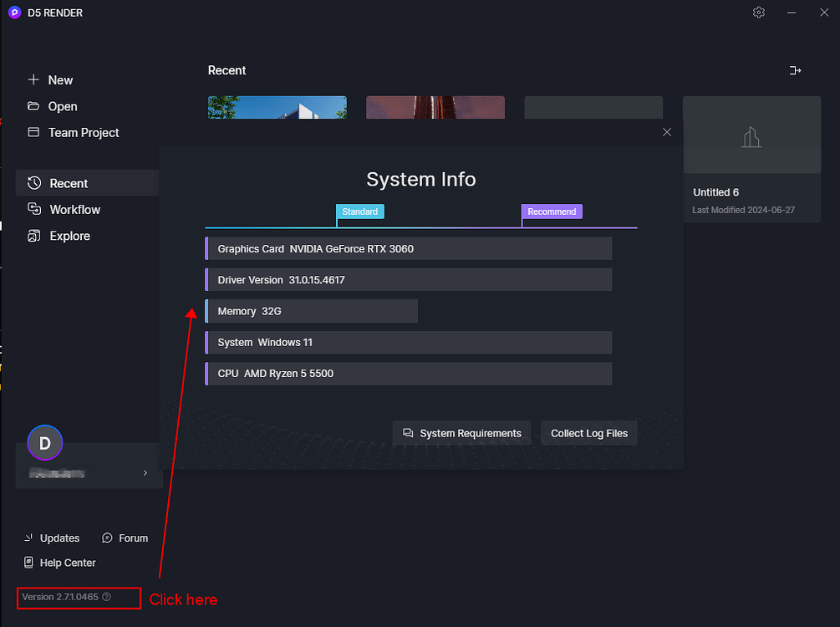Choose Open in the sidebar
The width and height of the screenshot is (840, 627).
pos(53,106)
